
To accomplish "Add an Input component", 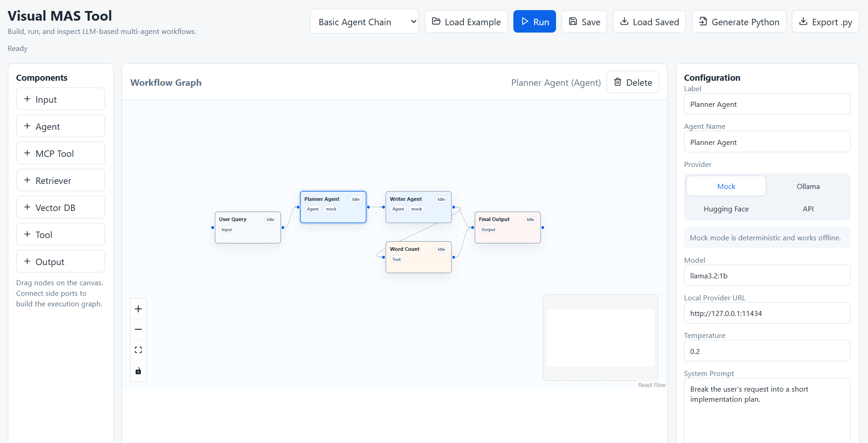I will [x=61, y=99].
